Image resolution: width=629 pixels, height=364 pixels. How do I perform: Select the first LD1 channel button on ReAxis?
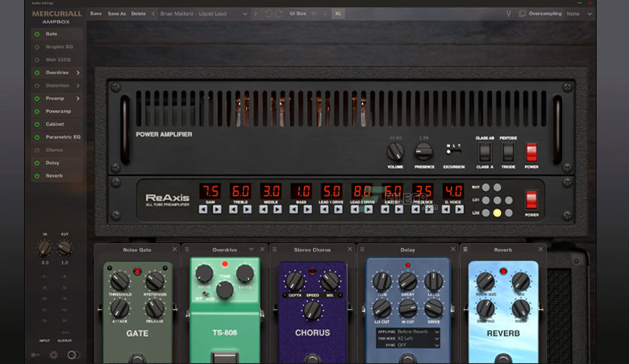pos(486,200)
